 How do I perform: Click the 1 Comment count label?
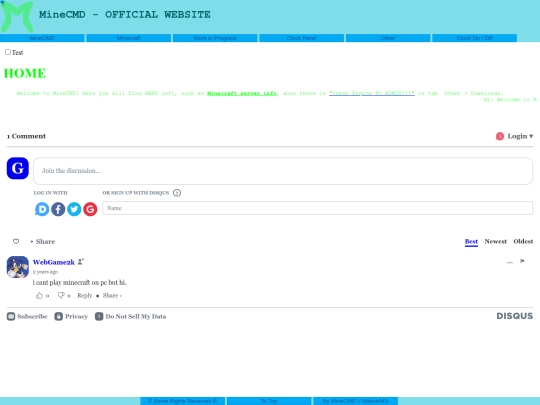pyautogui.click(x=26, y=136)
